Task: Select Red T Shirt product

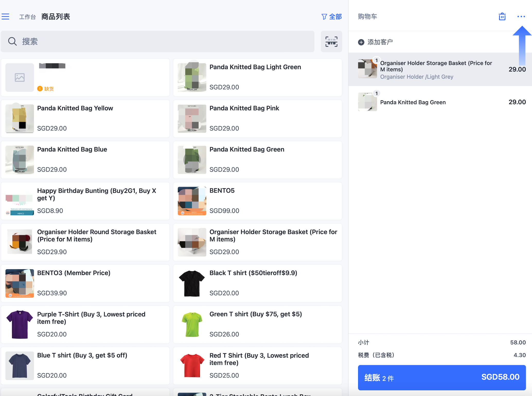Action: (258, 366)
